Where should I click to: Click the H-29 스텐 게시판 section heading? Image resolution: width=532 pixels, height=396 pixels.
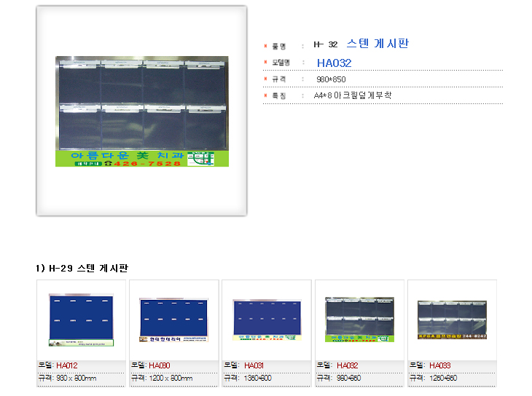[82, 269]
